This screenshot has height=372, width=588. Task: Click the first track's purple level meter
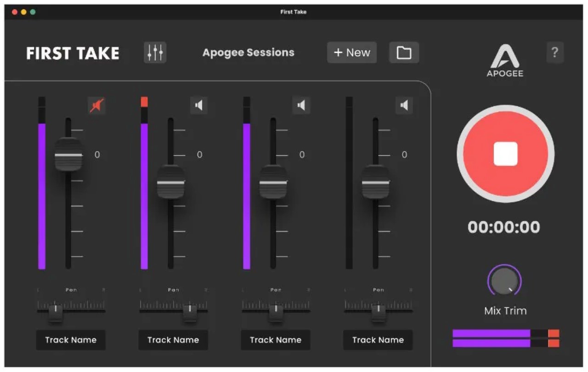point(42,196)
